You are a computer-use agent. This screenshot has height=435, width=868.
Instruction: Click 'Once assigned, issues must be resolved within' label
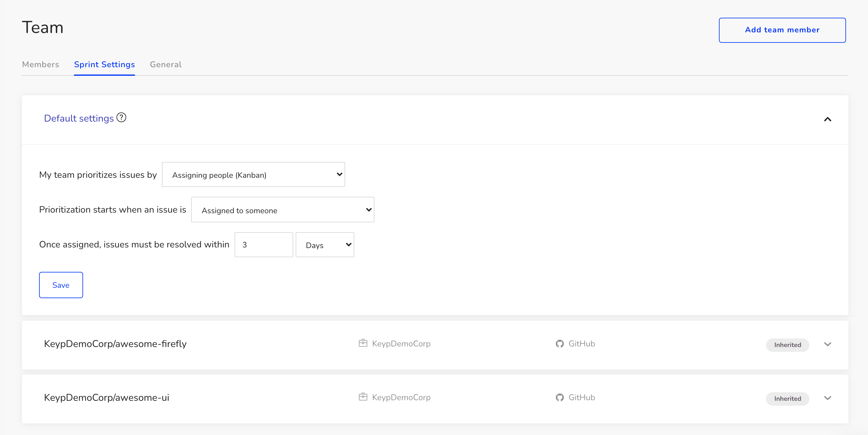pyautogui.click(x=134, y=244)
